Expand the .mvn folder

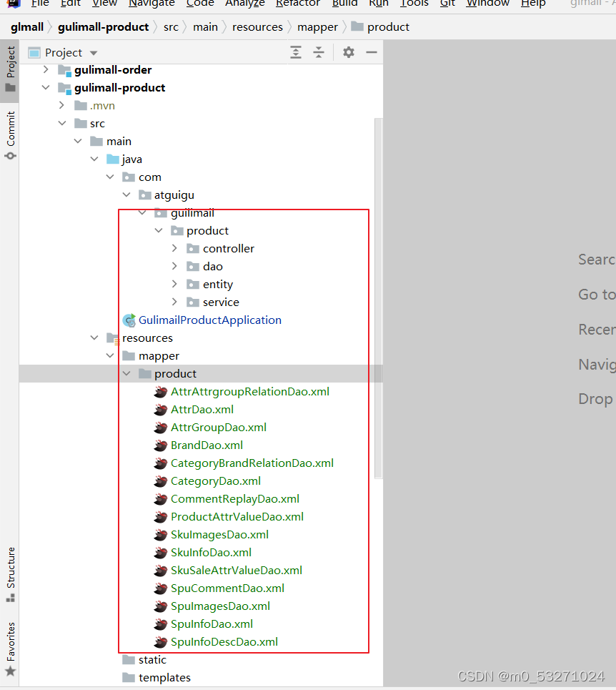(x=61, y=105)
